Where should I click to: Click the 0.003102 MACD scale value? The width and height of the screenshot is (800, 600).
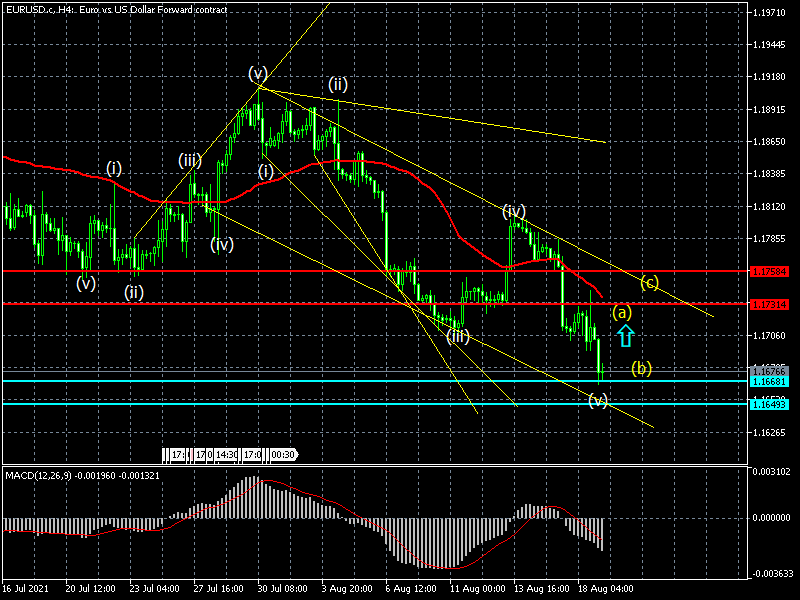click(x=771, y=471)
